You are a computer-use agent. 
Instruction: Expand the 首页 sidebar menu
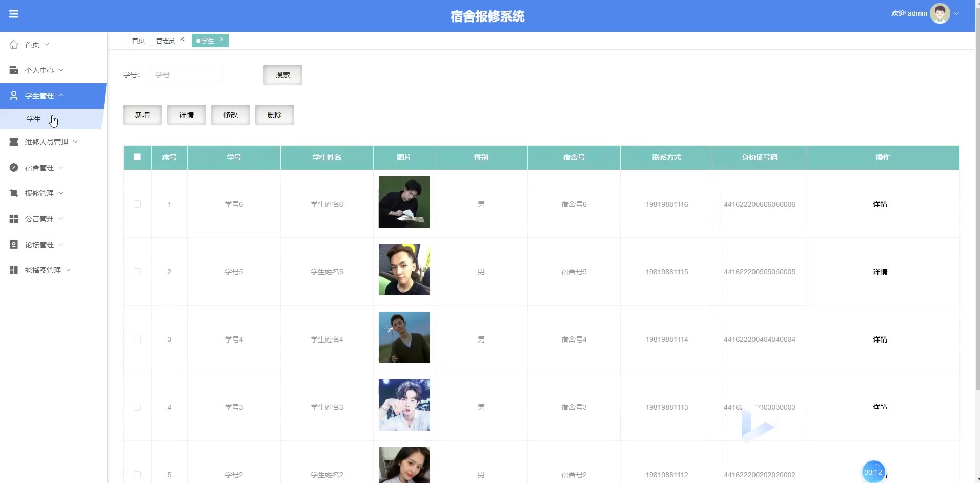tap(47, 45)
